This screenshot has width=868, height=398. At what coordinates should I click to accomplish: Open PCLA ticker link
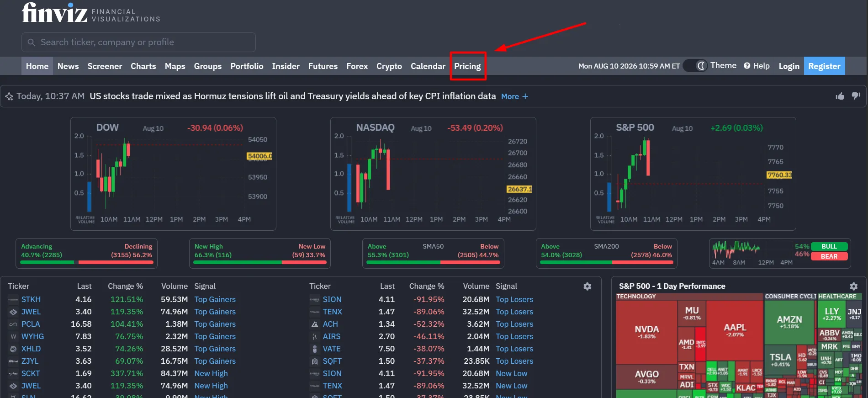31,324
